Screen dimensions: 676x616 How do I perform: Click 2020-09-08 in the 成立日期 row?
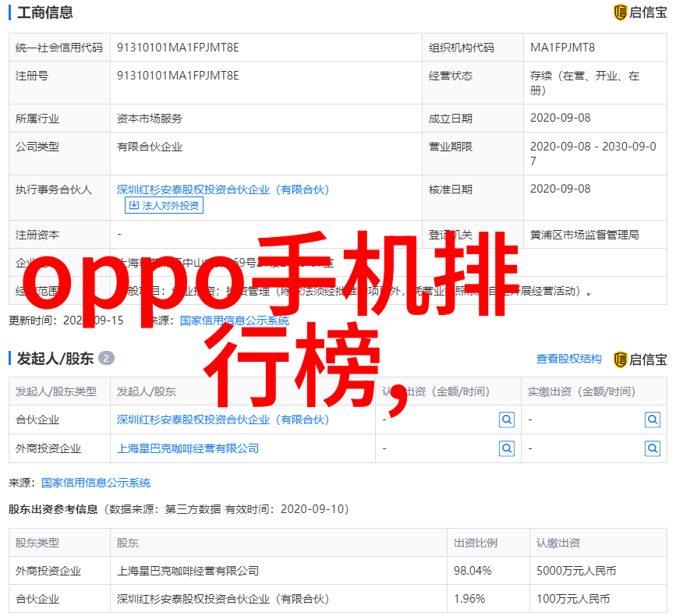click(561, 118)
